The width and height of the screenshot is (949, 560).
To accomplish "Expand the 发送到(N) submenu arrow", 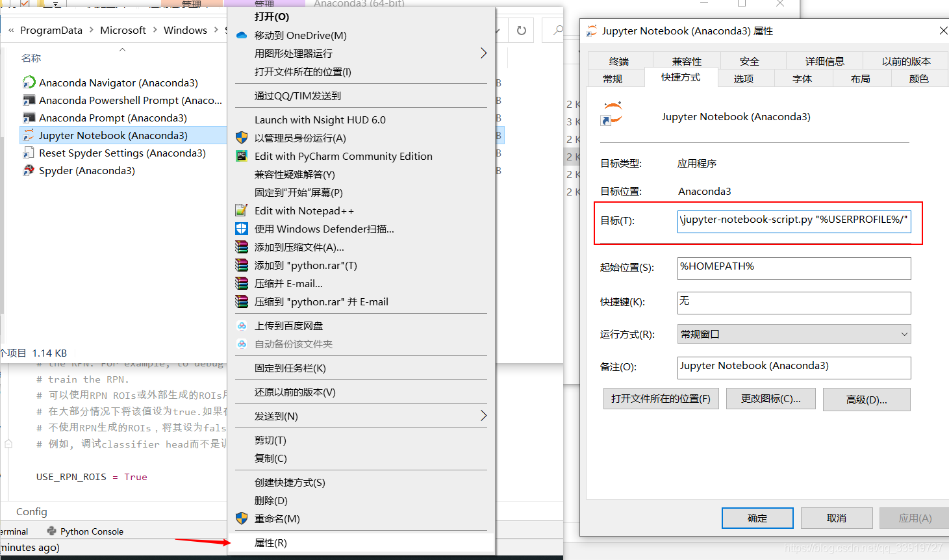I will (x=483, y=416).
